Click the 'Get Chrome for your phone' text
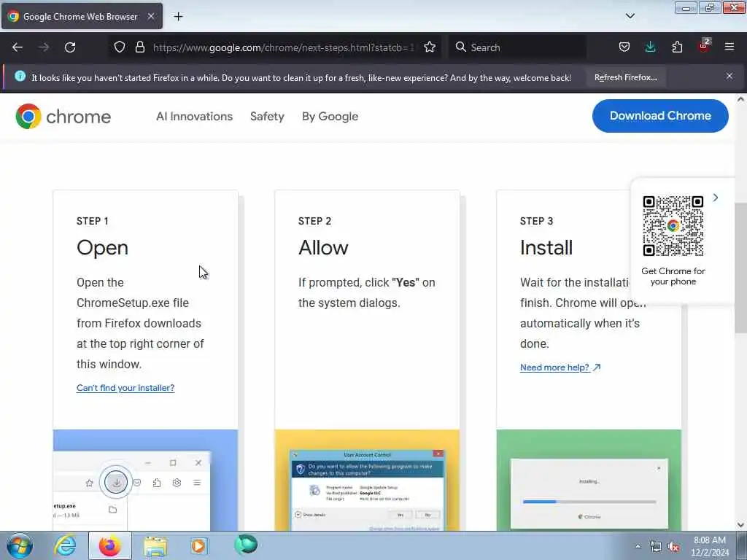Image resolution: width=747 pixels, height=560 pixels. pos(673,276)
